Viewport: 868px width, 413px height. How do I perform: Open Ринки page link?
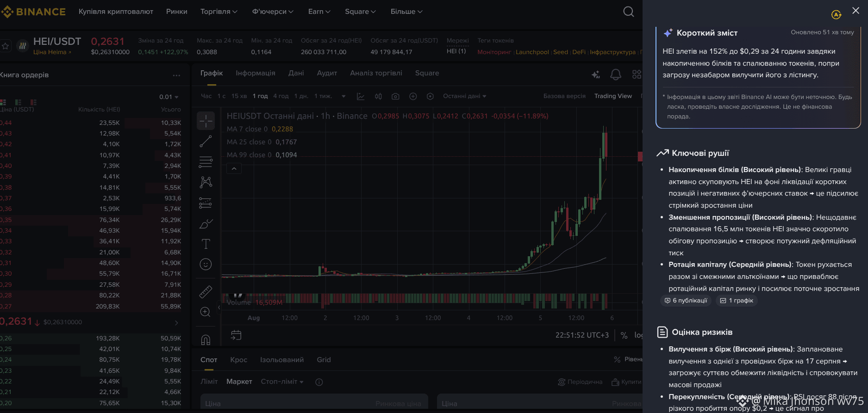tap(177, 12)
